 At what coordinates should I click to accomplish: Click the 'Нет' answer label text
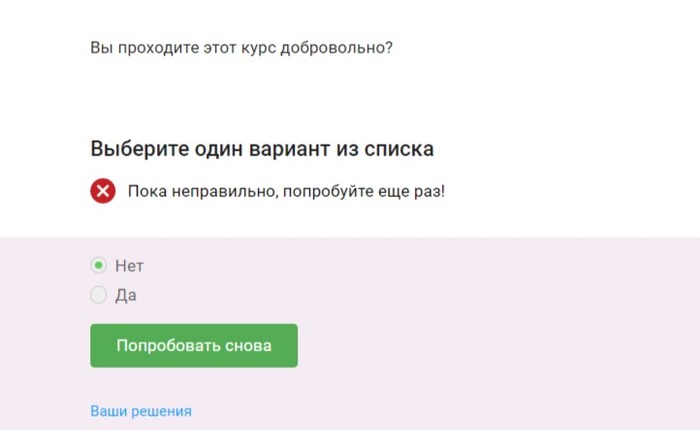click(x=129, y=266)
